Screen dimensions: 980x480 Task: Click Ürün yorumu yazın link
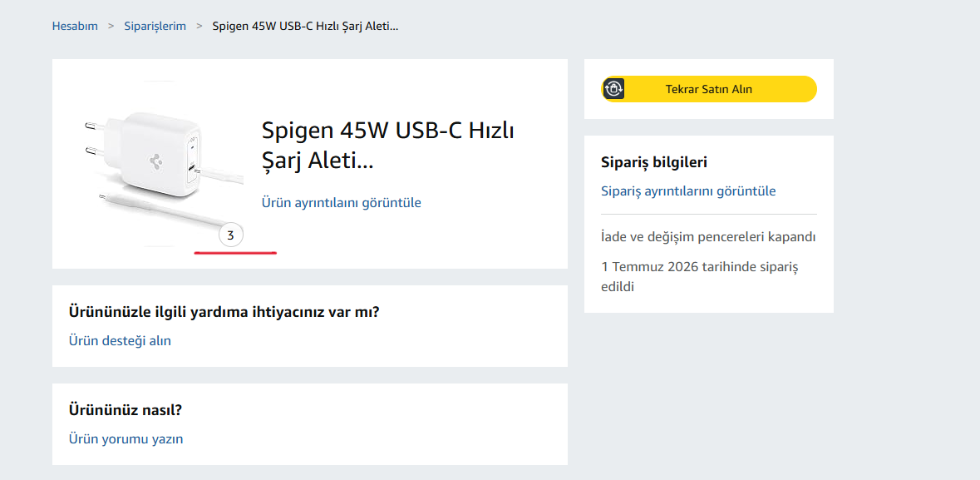click(x=126, y=438)
